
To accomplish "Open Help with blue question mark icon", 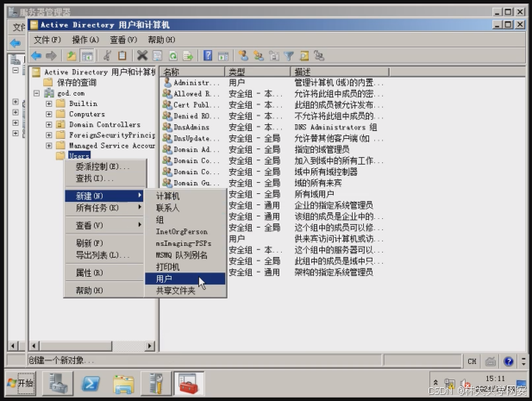I will pos(208,56).
